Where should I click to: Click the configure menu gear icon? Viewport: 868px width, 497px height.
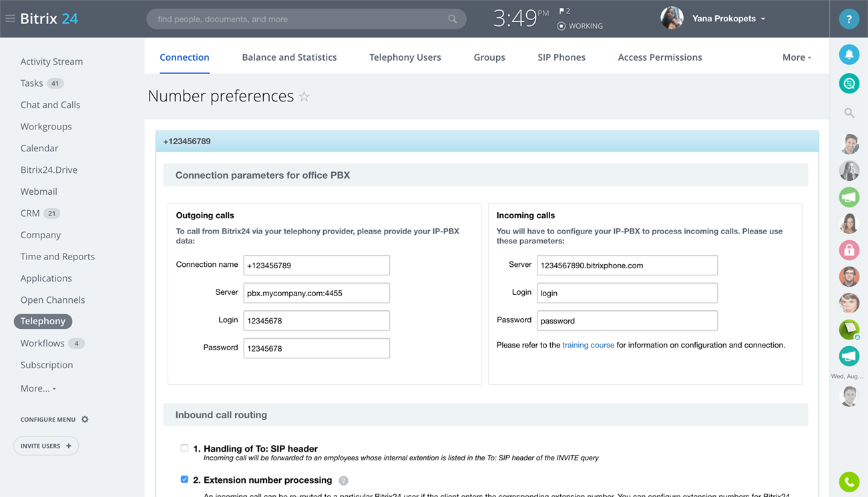(85, 420)
